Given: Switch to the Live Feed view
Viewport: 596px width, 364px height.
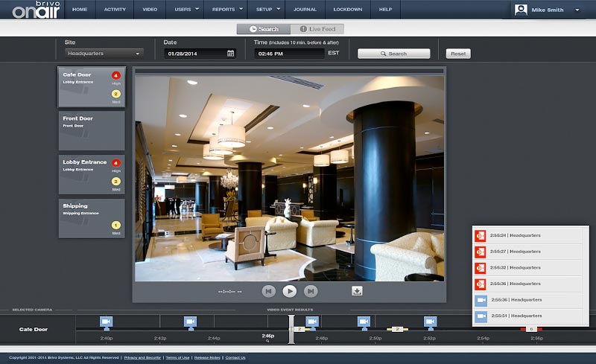Looking at the screenshot, I should coord(317,29).
